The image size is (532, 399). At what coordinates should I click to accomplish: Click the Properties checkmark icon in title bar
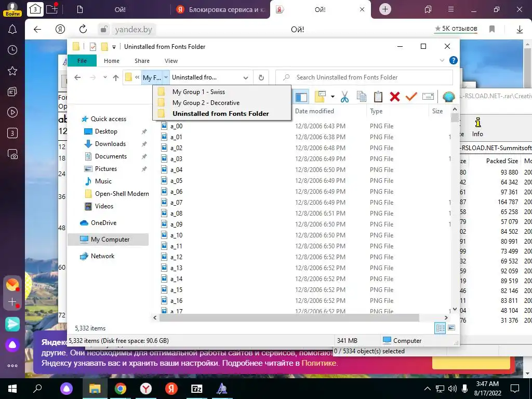click(x=93, y=46)
